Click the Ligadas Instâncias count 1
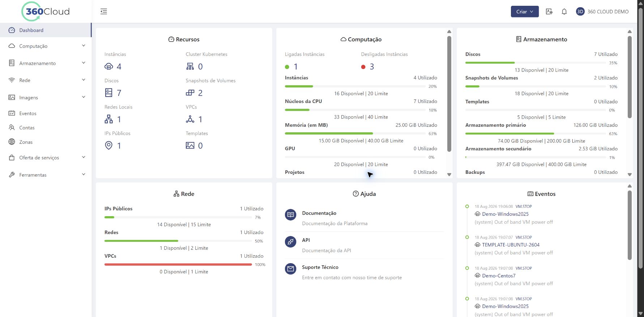Image resolution: width=644 pixels, height=317 pixels. pyautogui.click(x=295, y=67)
